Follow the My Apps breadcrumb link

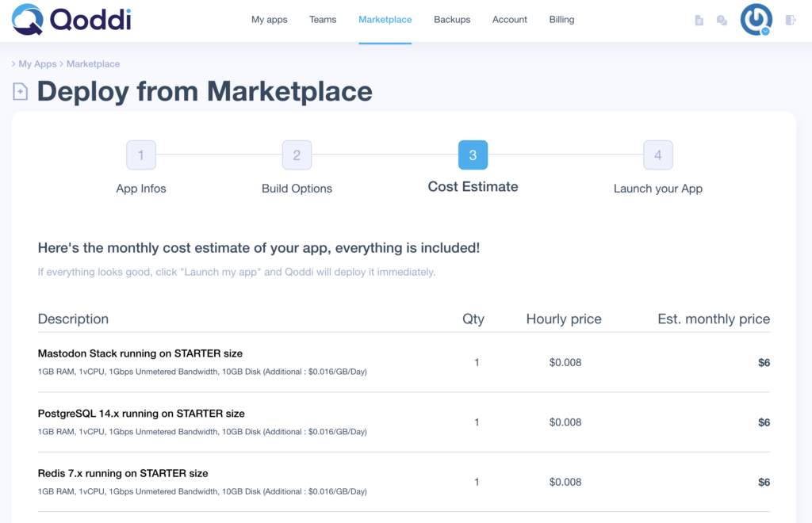[37, 64]
